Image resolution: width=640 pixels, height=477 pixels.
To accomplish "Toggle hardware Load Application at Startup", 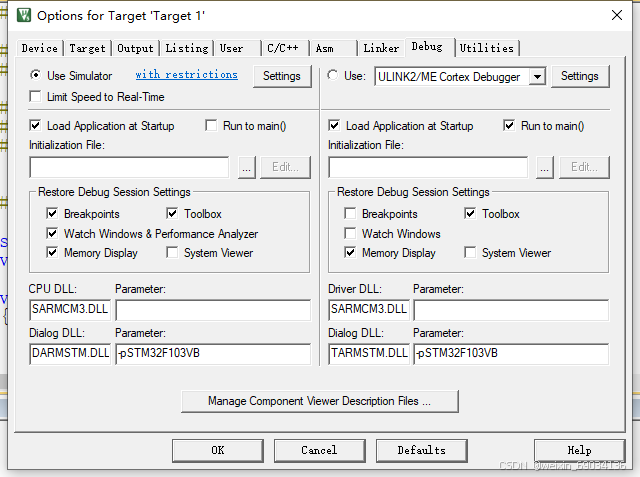I will point(334,126).
